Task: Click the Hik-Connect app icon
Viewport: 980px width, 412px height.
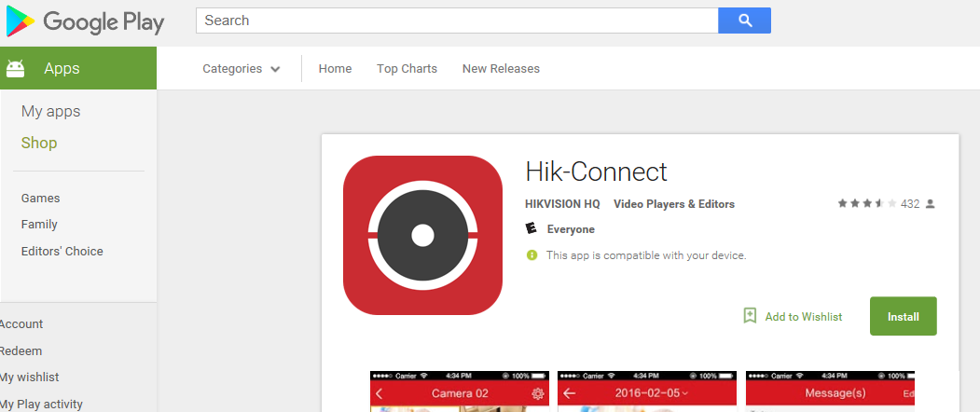Action: [x=422, y=235]
